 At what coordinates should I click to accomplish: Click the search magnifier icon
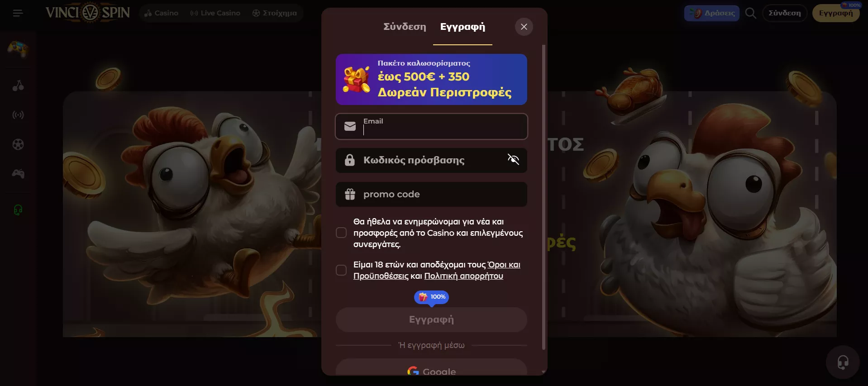coord(750,13)
